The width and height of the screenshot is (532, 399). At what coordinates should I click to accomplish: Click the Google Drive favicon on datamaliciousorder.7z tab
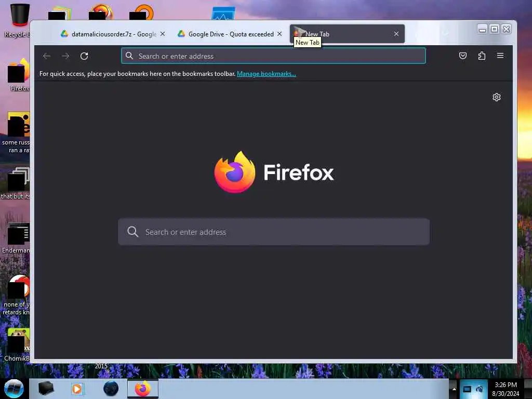coord(64,34)
